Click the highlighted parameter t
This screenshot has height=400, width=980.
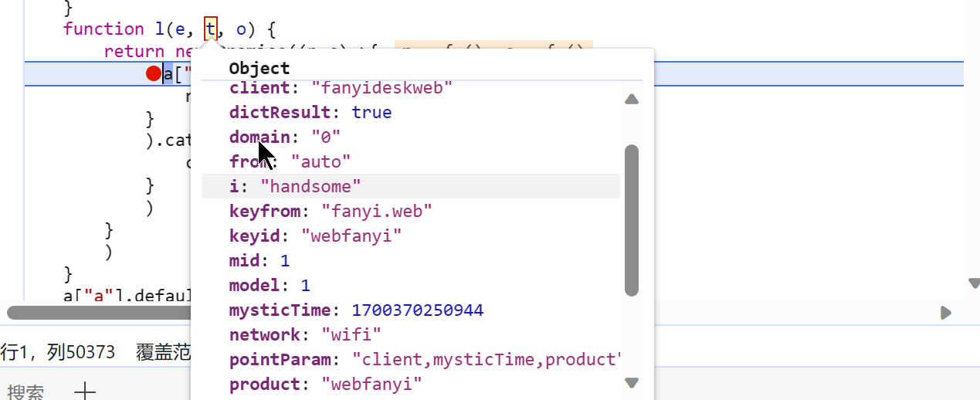point(210,29)
